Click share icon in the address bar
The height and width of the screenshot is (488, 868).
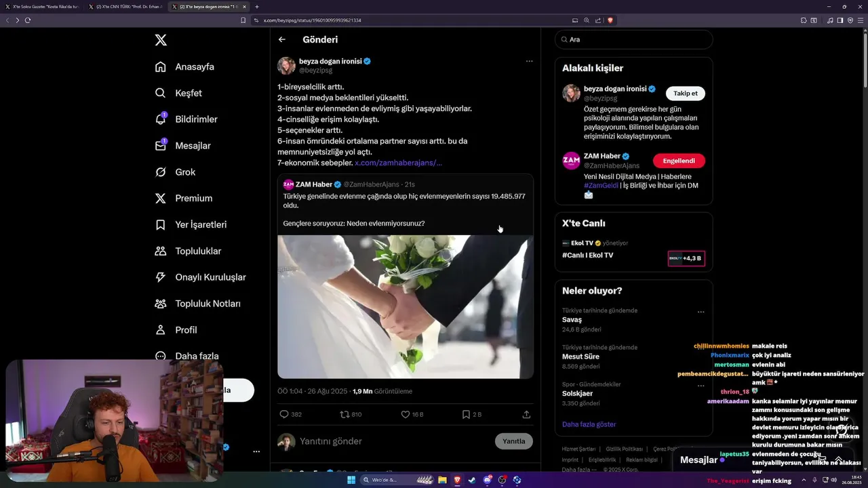tap(598, 20)
